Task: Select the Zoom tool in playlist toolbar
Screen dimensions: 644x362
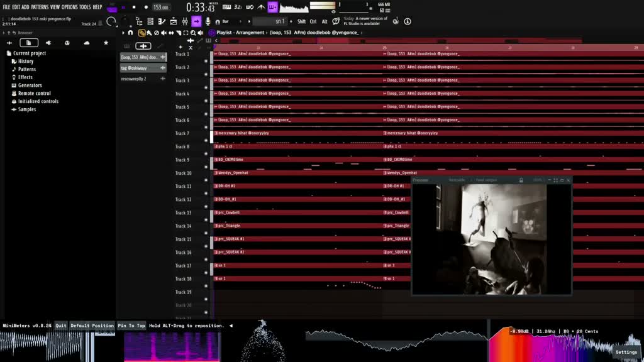Action: 193,33
